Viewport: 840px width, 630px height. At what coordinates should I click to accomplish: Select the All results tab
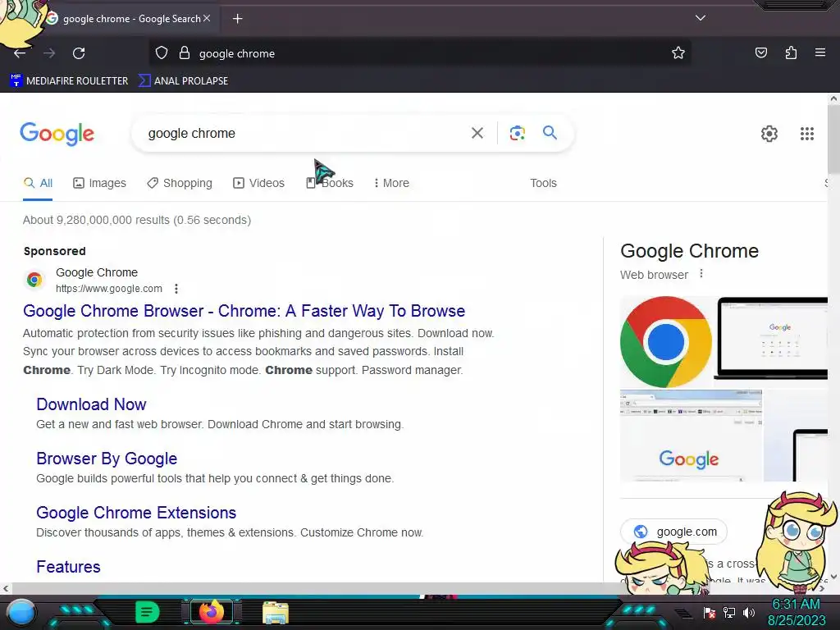click(38, 183)
